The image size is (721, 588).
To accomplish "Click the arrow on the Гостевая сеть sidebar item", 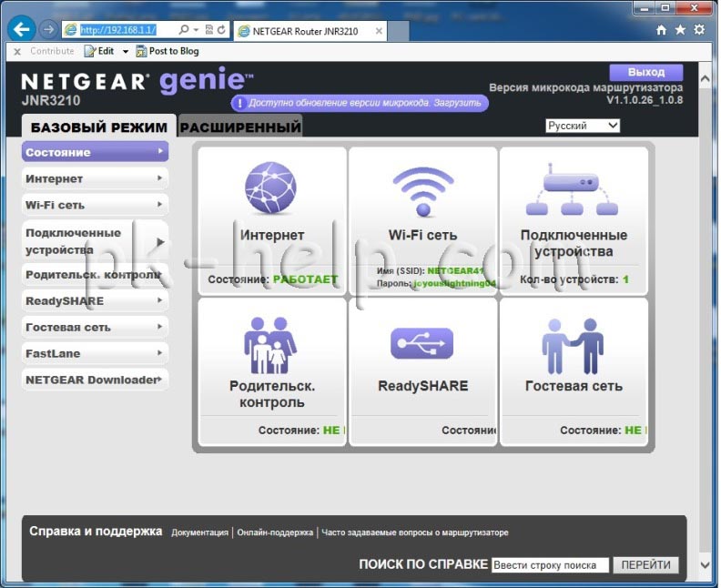I will point(159,327).
